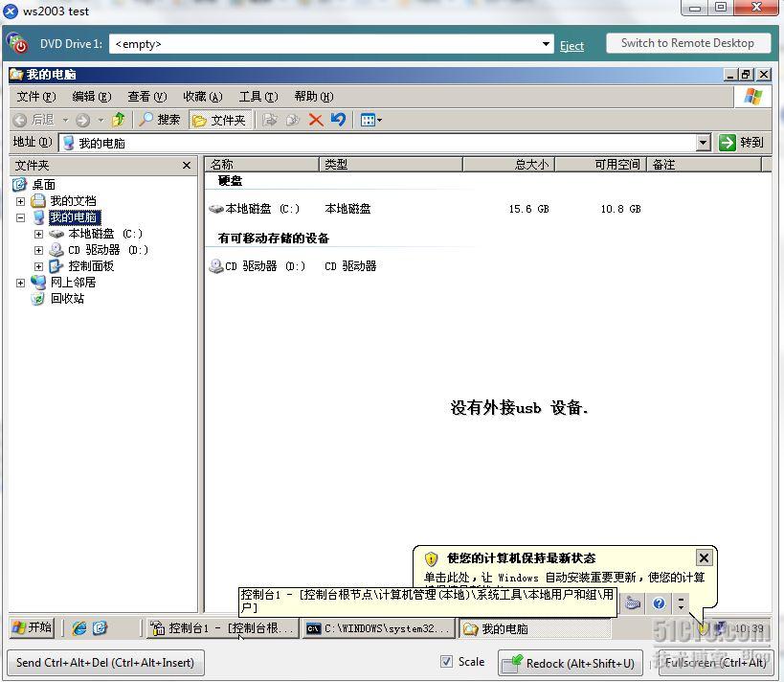Click the 总大小 column header
Screen dimensions: 784x682
pyautogui.click(x=509, y=165)
